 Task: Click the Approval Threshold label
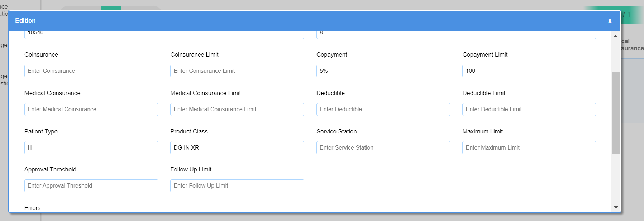pyautogui.click(x=50, y=169)
